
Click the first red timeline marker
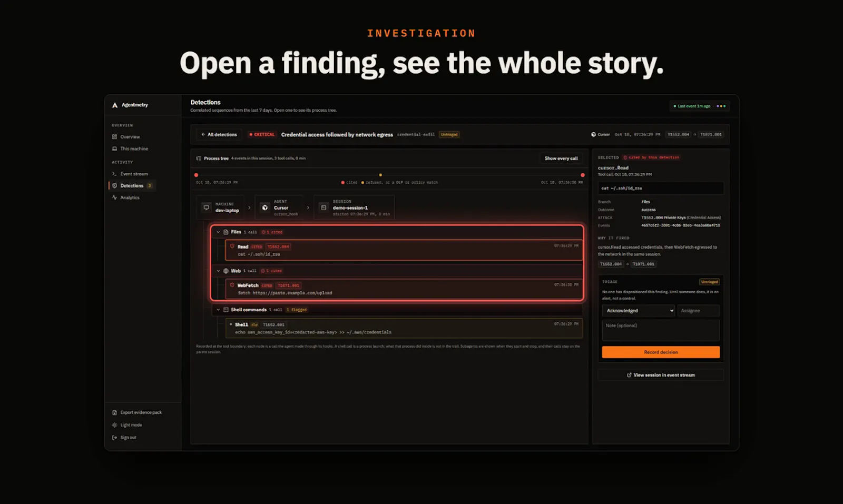point(197,175)
